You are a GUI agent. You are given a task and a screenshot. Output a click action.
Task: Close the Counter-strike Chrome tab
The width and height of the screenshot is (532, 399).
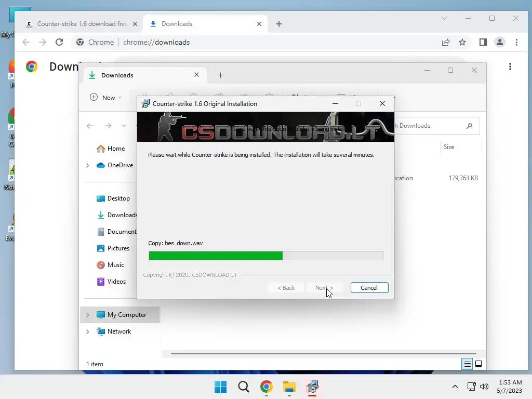135,24
